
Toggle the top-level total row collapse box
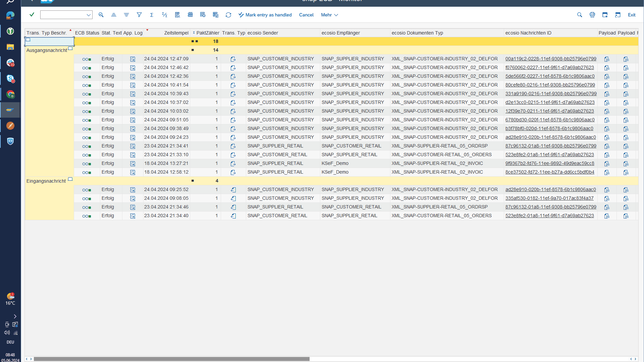[x=28, y=40]
